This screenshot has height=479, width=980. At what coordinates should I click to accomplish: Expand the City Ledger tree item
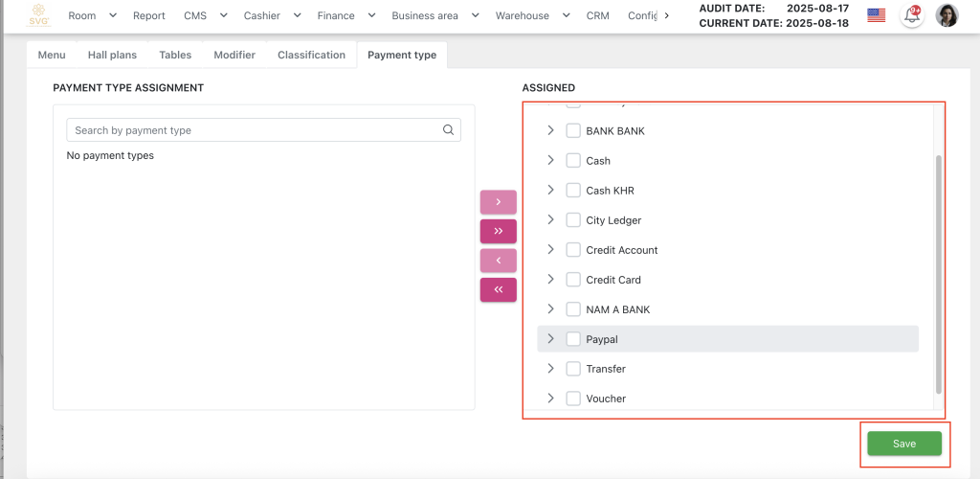(550, 220)
